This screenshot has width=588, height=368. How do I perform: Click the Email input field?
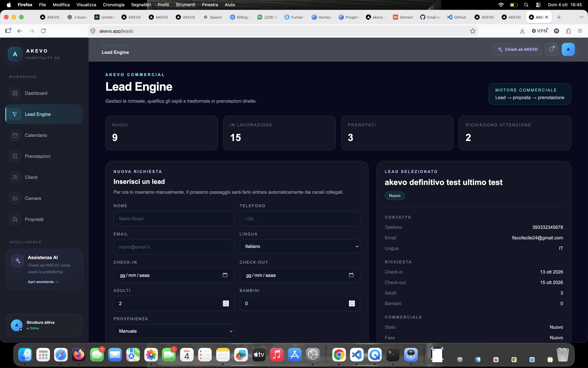click(x=174, y=247)
